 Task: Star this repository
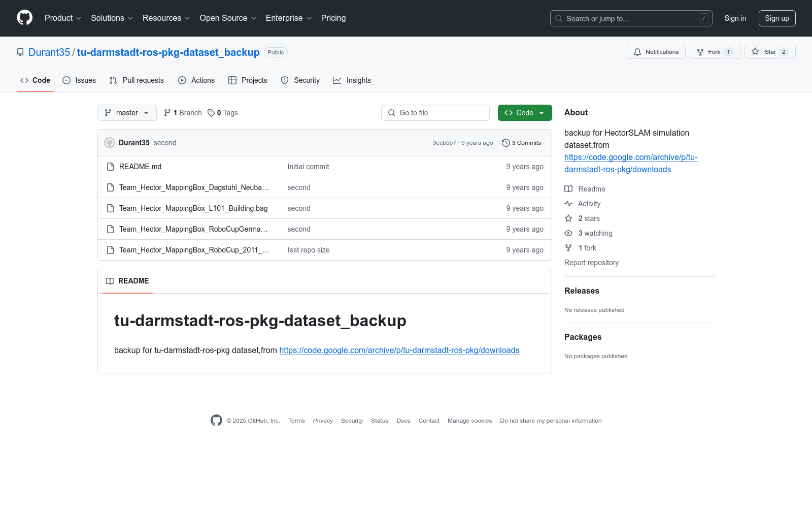pos(770,52)
